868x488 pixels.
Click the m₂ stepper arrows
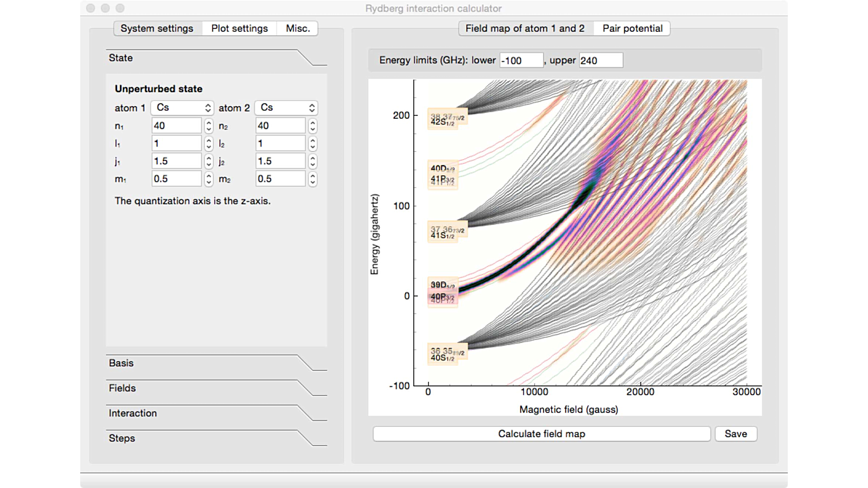312,179
